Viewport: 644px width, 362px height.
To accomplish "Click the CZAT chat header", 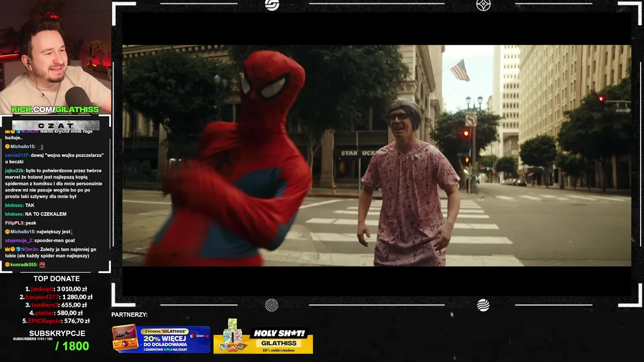I will click(x=55, y=125).
